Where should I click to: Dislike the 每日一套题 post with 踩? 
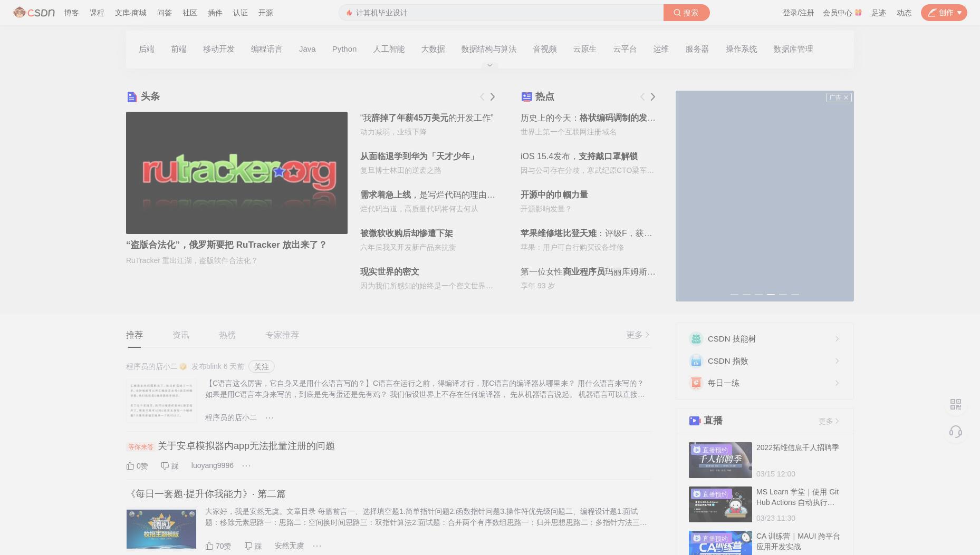253,546
